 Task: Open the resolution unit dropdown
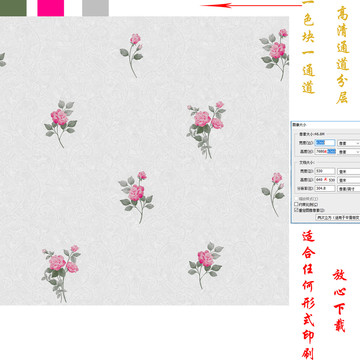[x=349, y=189]
